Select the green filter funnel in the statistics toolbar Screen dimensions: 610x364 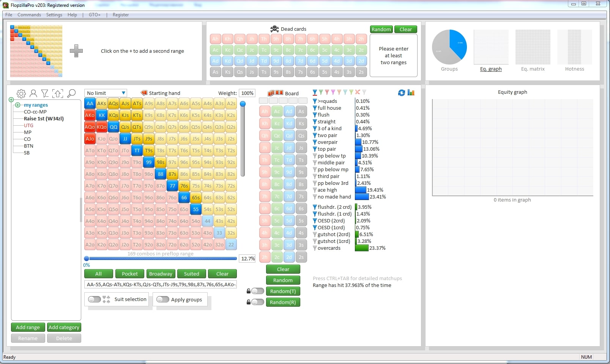click(321, 92)
